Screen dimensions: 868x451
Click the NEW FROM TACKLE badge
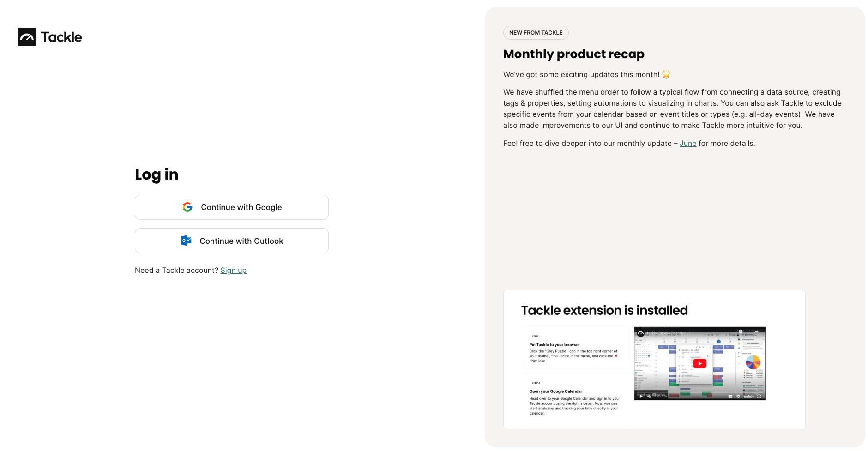pyautogui.click(x=536, y=33)
